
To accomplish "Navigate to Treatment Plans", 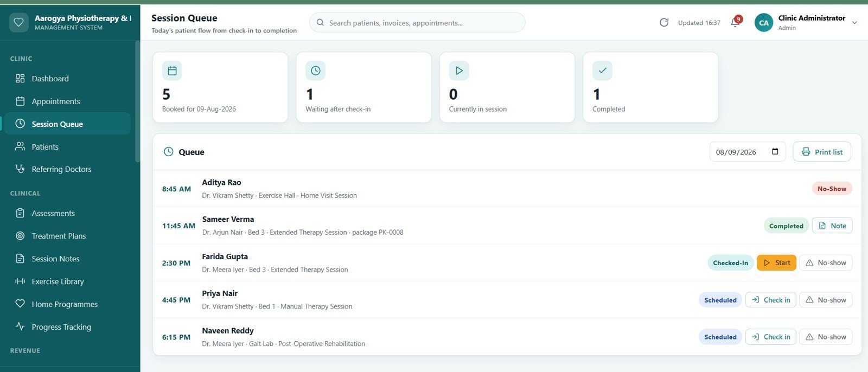I will click(68, 236).
